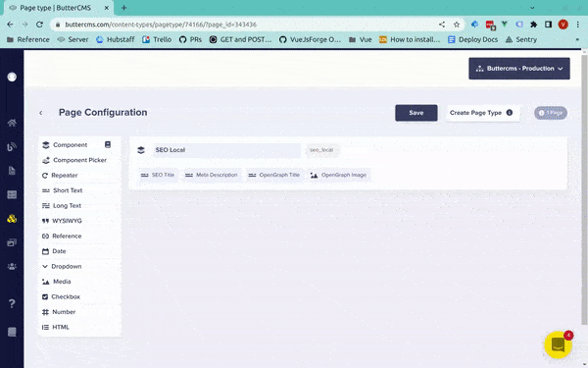Open the media library icon in sidebar

click(x=12, y=242)
